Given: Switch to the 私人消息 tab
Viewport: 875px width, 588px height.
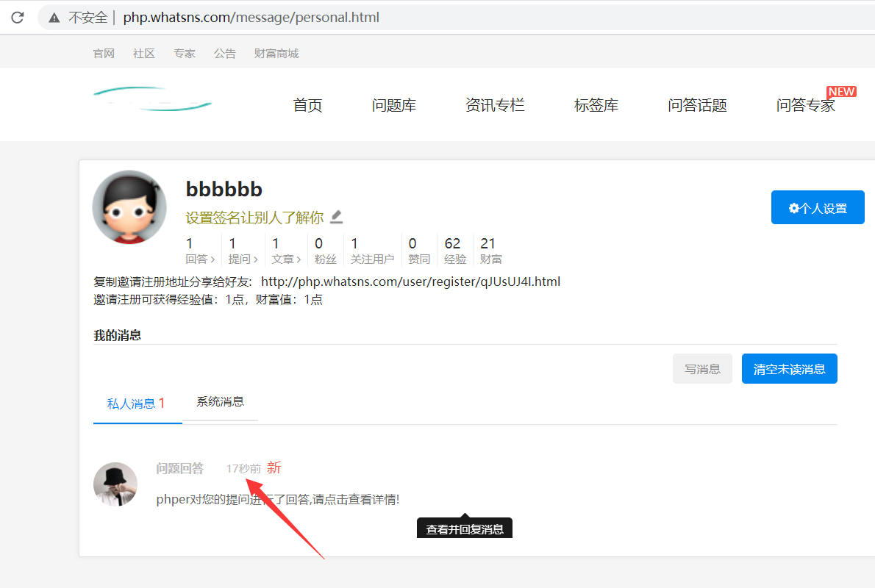Looking at the screenshot, I should tap(137, 404).
